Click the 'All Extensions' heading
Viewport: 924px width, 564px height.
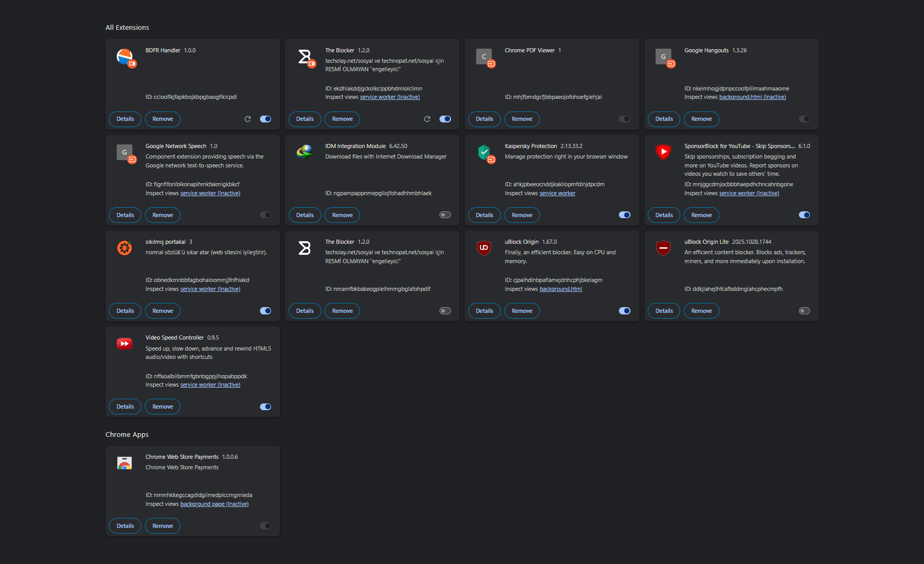click(127, 28)
